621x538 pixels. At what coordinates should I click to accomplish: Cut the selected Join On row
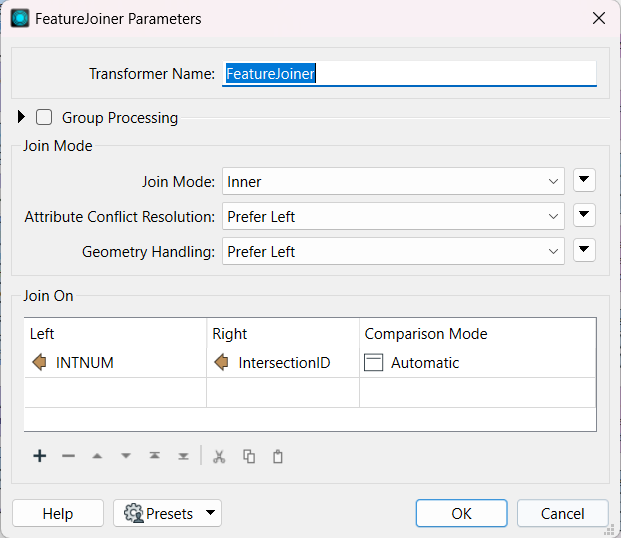[219, 456]
